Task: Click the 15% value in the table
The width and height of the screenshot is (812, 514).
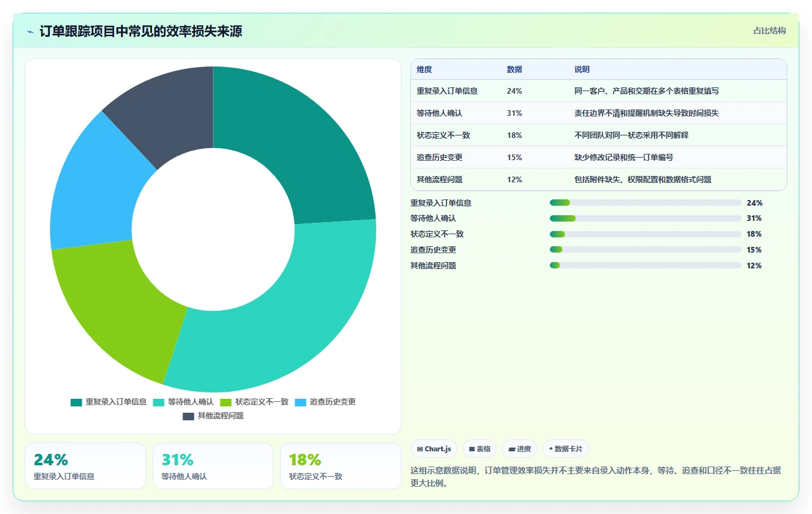Action: click(514, 158)
